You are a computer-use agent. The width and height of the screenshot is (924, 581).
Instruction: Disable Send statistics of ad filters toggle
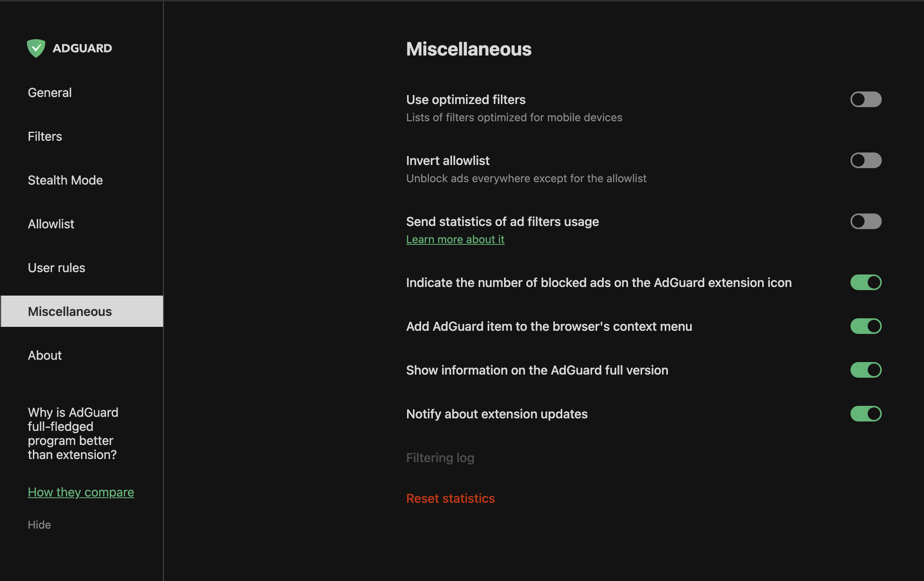click(865, 221)
